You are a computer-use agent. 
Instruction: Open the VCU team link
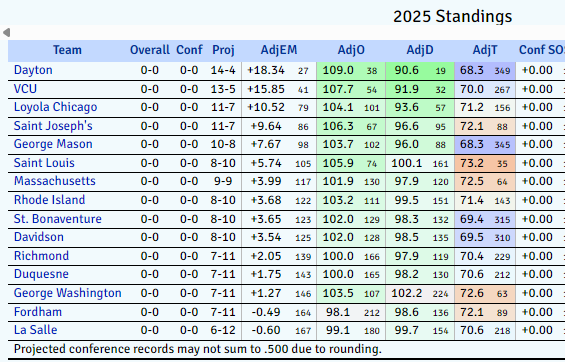tap(25, 89)
